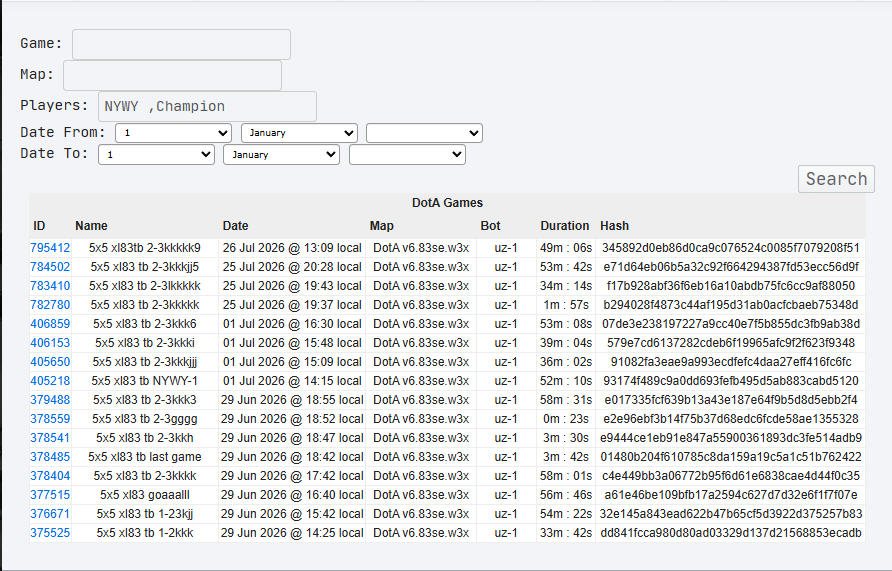Click duration 49m : 06s
The image size is (892, 571).
pos(566,248)
